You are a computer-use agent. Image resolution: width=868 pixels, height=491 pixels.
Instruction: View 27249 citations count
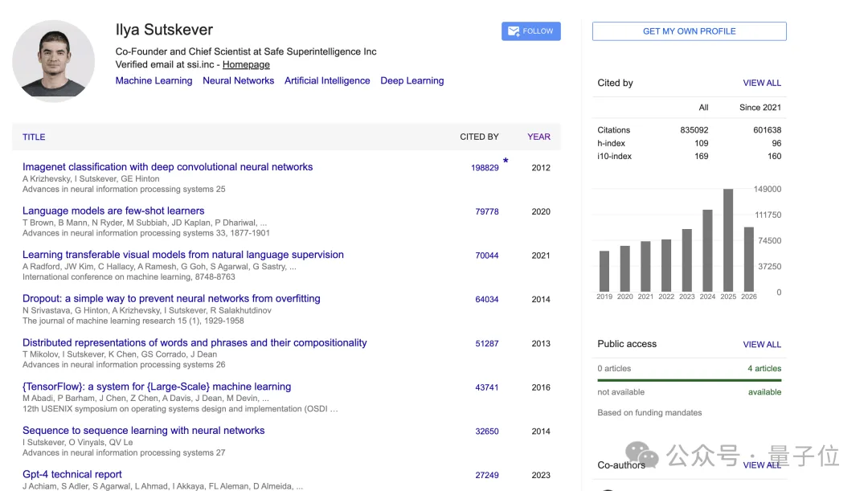487,475
